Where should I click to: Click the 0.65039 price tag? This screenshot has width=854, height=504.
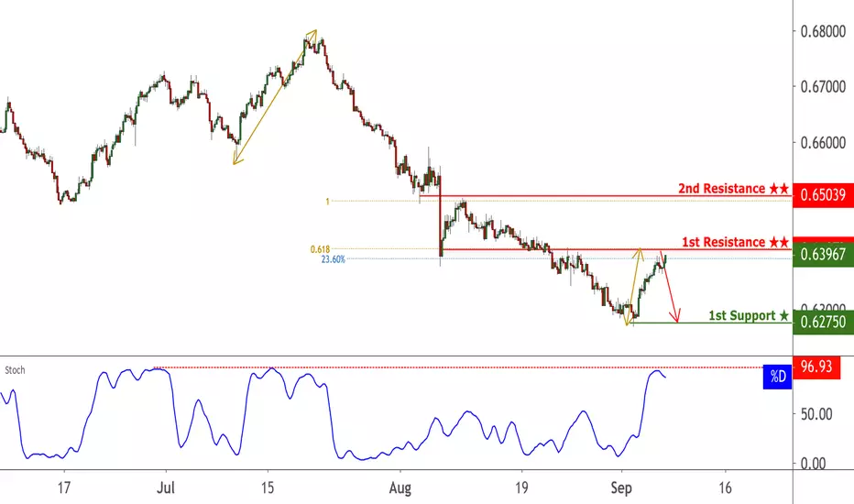pyautogui.click(x=823, y=195)
